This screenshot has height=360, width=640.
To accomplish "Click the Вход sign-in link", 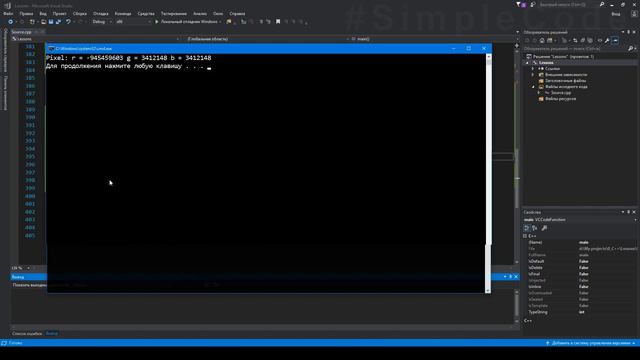I will click(x=616, y=14).
